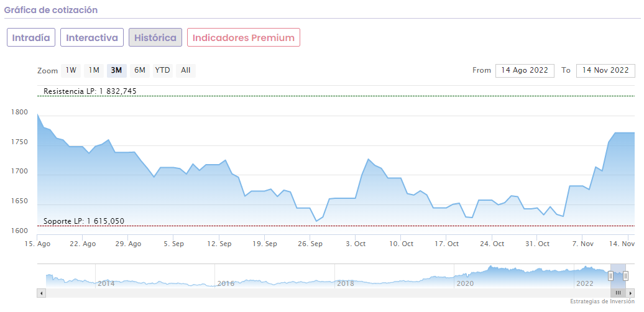Open the Estrategias de Inversión credit link
This screenshot has width=644, height=312.
tap(602, 301)
